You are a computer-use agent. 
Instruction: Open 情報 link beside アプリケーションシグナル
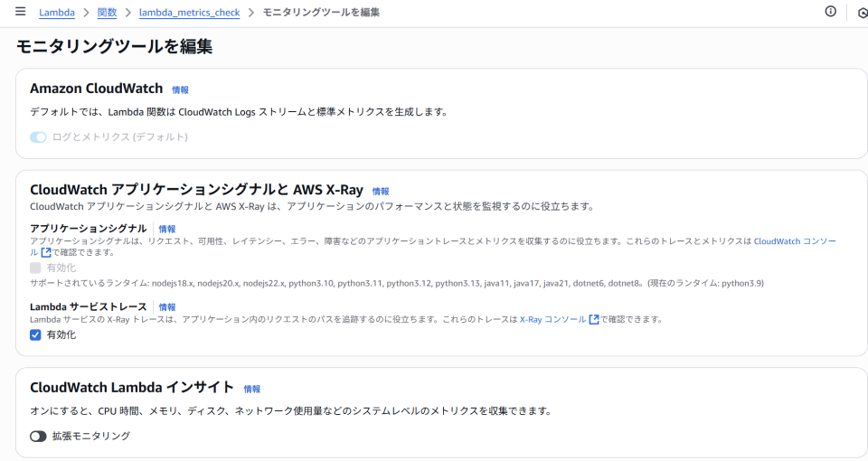pyautogui.click(x=167, y=229)
